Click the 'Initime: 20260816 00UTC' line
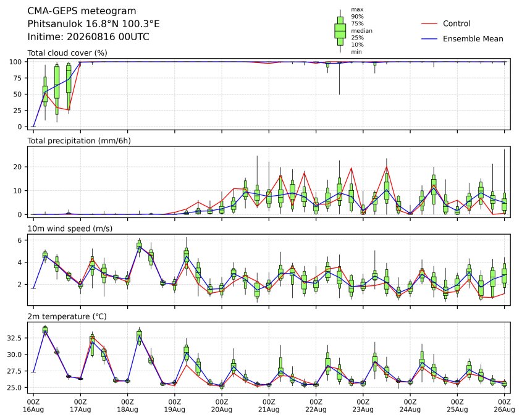 (x=88, y=36)
